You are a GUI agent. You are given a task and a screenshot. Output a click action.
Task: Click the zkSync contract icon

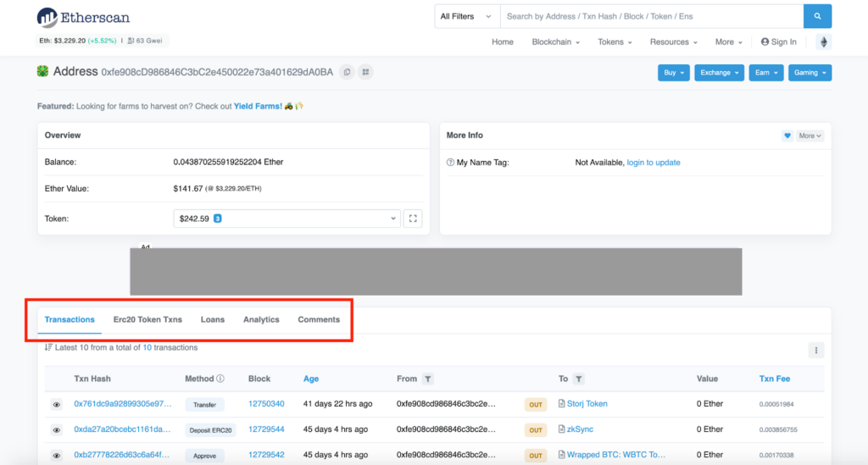(561, 429)
